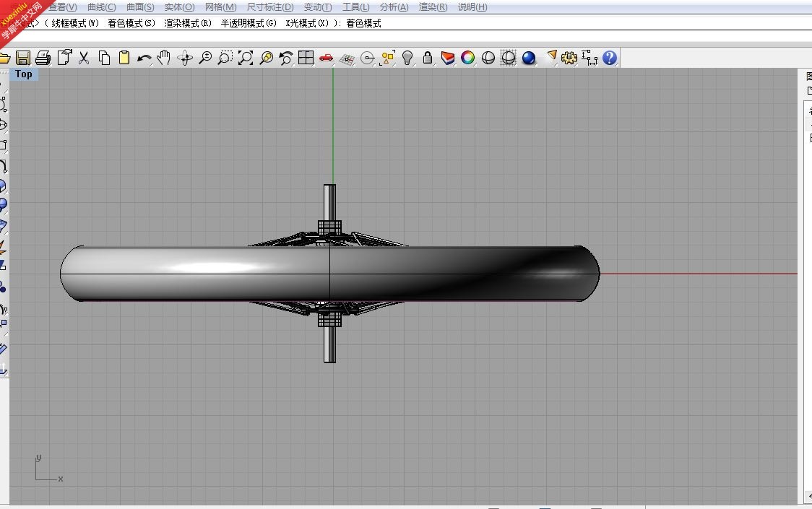The height and width of the screenshot is (509, 812).
Task: Select the Zoom Window tool
Action: 225,58
